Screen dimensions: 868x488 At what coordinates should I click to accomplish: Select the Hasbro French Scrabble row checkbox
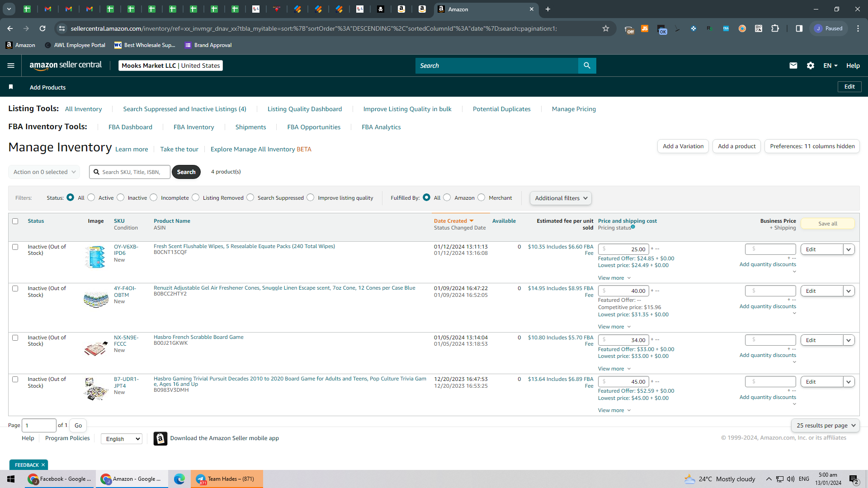15,338
